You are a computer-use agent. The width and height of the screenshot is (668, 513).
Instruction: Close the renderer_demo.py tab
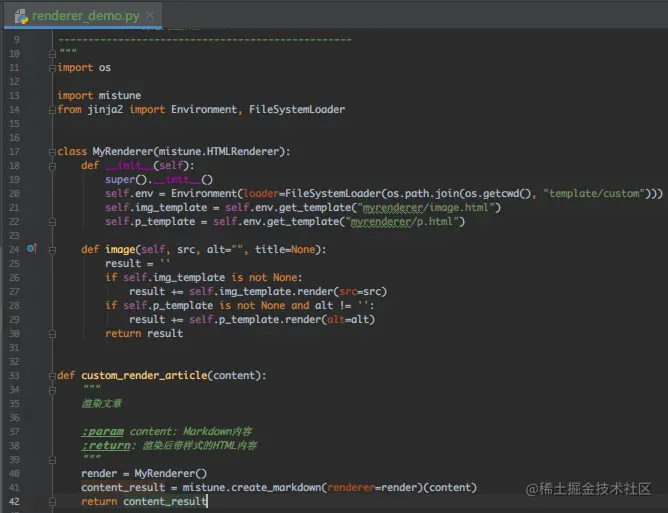click(x=150, y=15)
